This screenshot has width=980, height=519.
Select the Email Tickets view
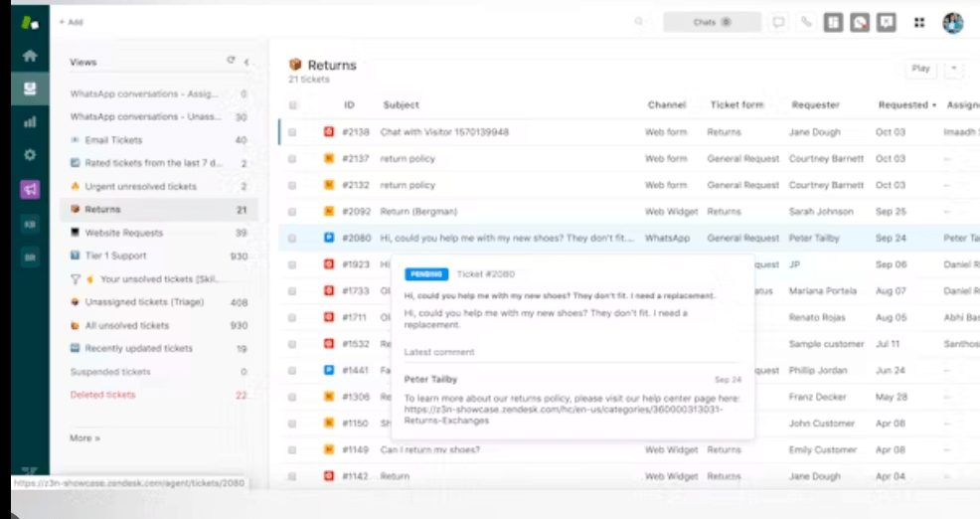point(113,140)
